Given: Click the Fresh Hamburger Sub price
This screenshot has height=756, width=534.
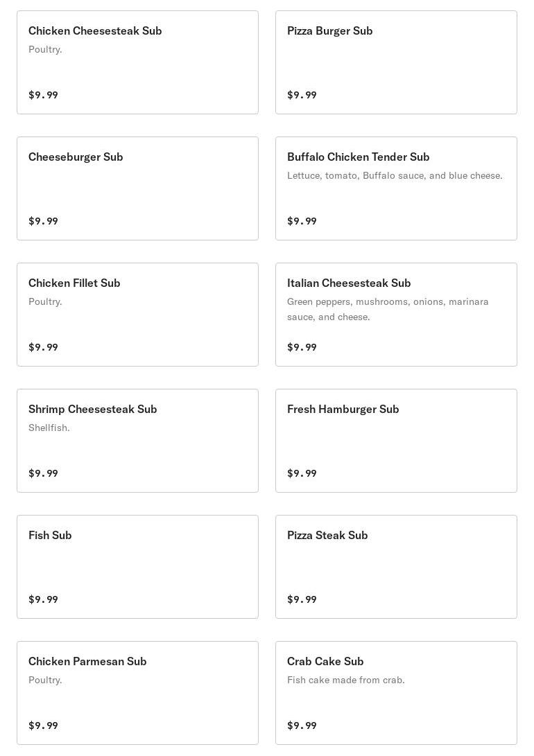Looking at the screenshot, I should pyautogui.click(x=302, y=473).
